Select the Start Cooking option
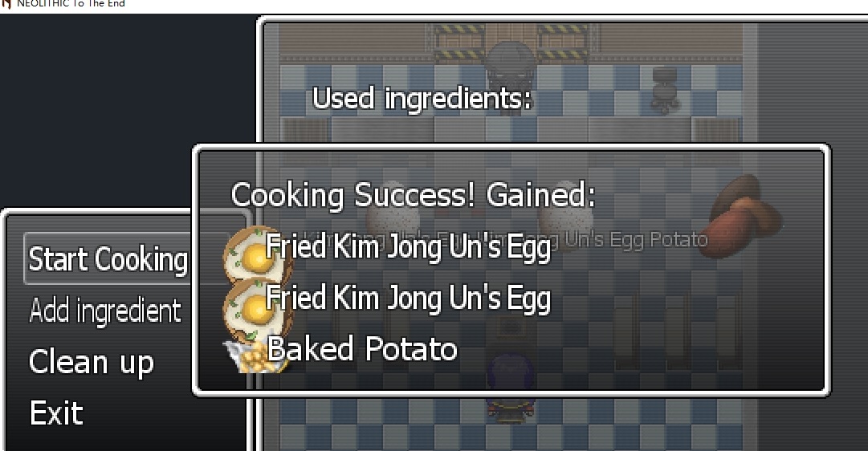 [108, 259]
